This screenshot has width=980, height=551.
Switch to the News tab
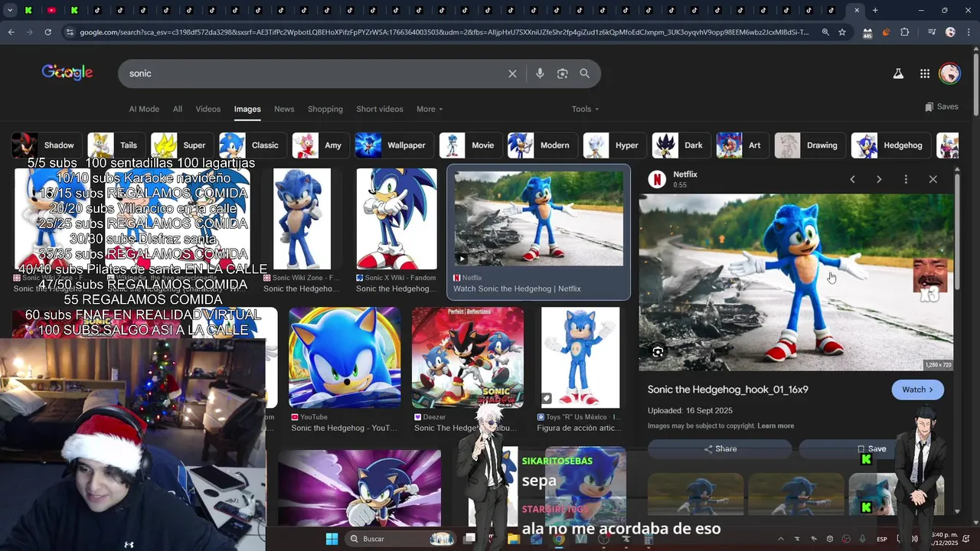[x=284, y=109]
